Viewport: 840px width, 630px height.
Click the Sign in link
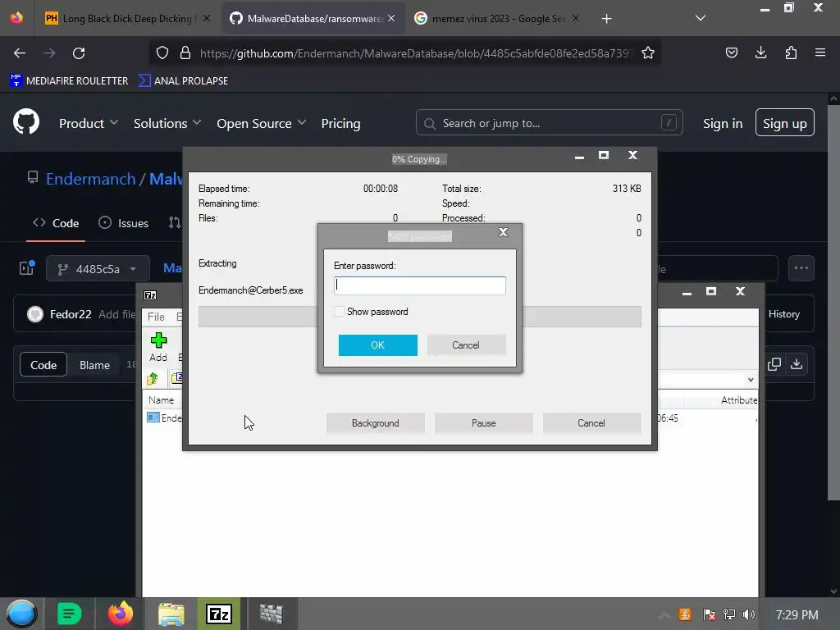click(x=723, y=123)
